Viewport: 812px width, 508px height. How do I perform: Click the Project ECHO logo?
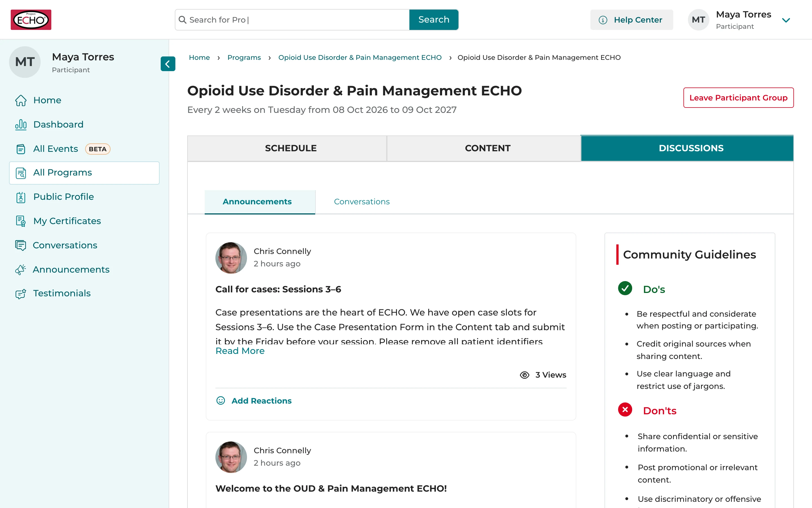[31, 20]
